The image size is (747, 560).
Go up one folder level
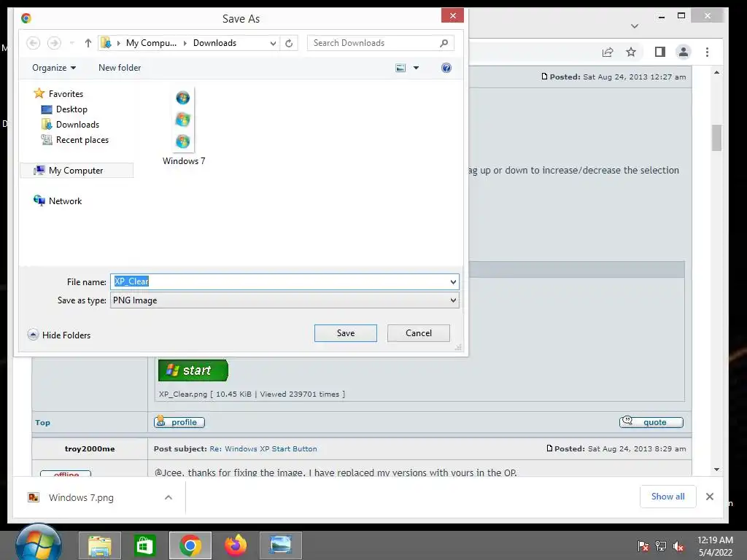[x=88, y=43]
